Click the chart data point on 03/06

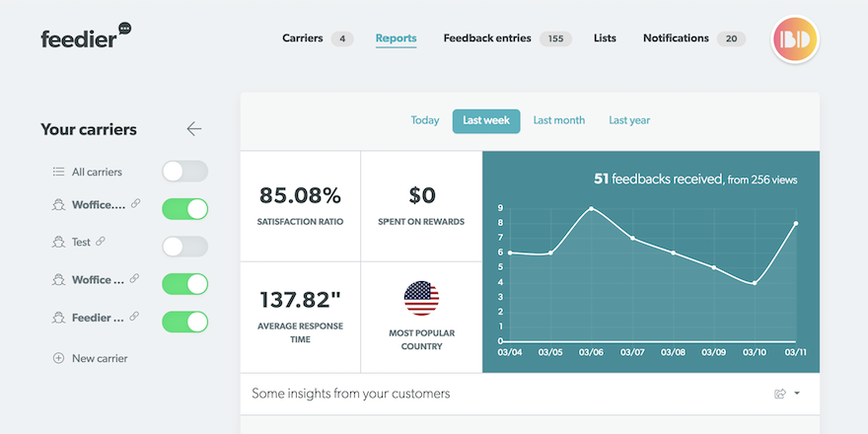(x=591, y=209)
